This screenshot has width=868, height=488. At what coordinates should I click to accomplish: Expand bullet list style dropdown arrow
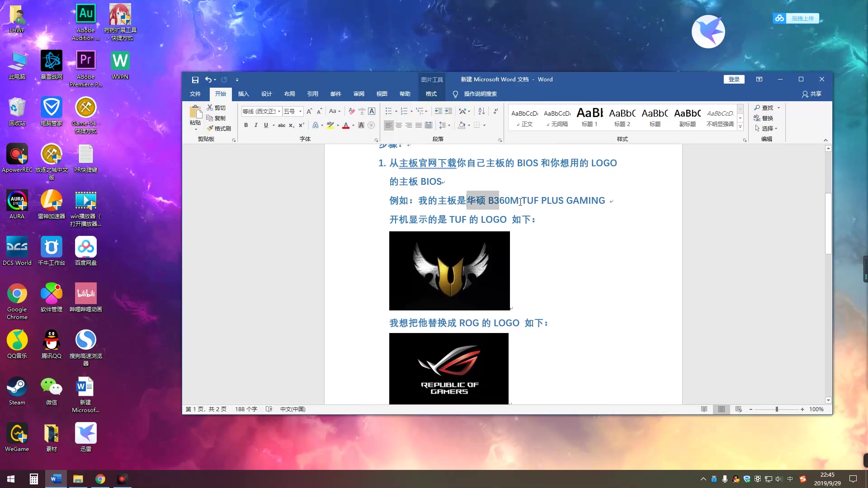pyautogui.click(x=396, y=111)
